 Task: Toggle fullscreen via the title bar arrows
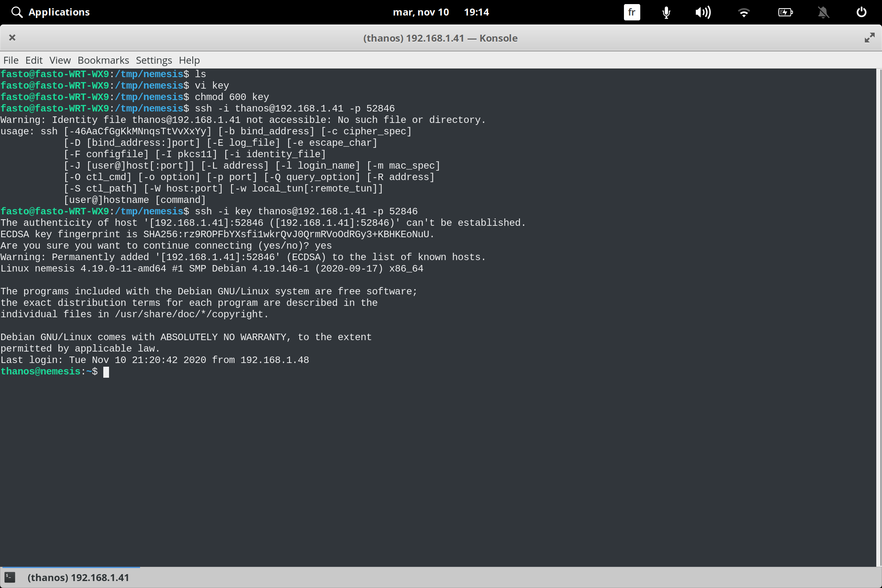click(869, 38)
